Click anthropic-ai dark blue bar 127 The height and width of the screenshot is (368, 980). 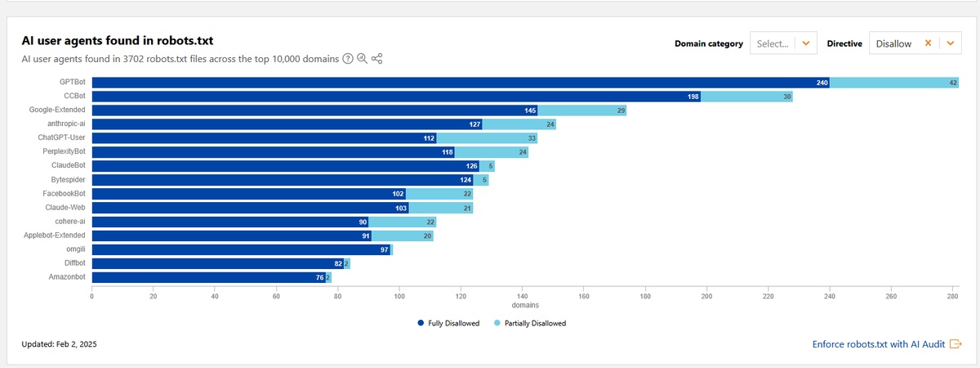coord(287,124)
